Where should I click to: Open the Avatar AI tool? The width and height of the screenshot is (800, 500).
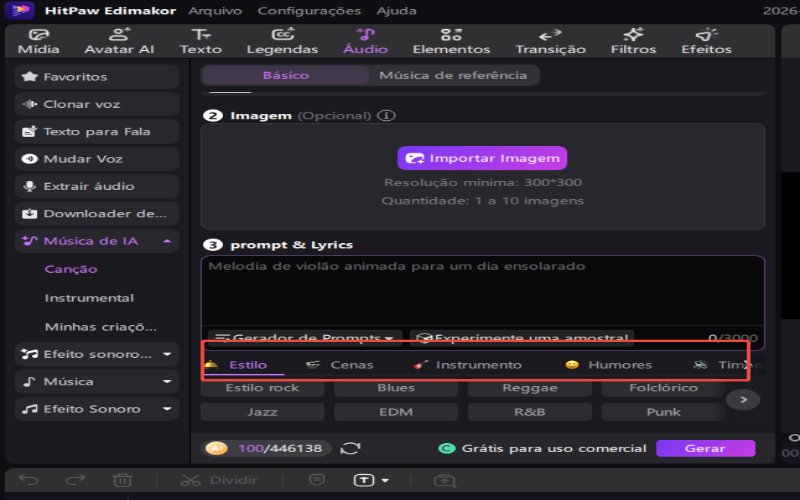click(119, 42)
